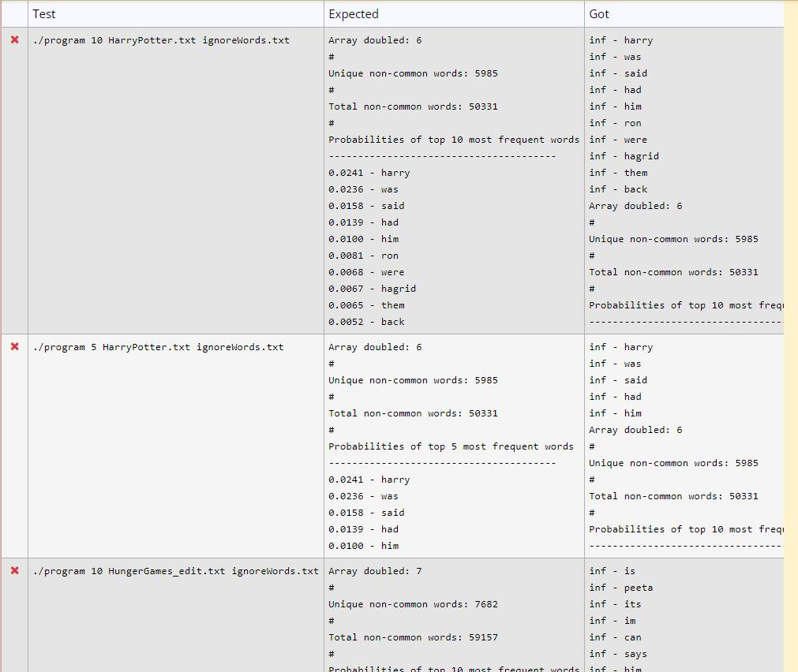Click the Test column header
This screenshot has height=672, width=798.
[x=44, y=13]
